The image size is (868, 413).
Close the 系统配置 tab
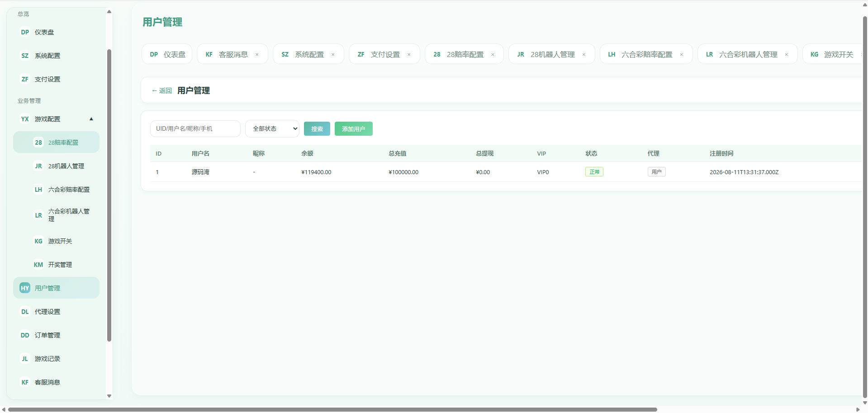[333, 55]
